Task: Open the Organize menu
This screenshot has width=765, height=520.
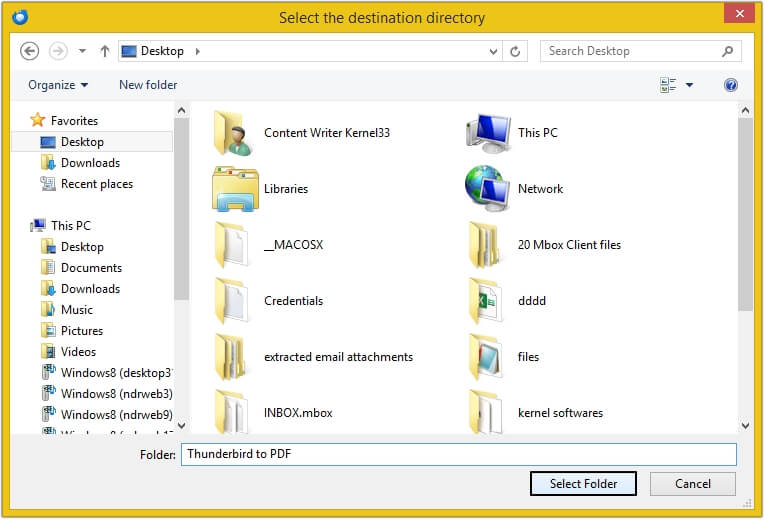Action: coord(58,85)
